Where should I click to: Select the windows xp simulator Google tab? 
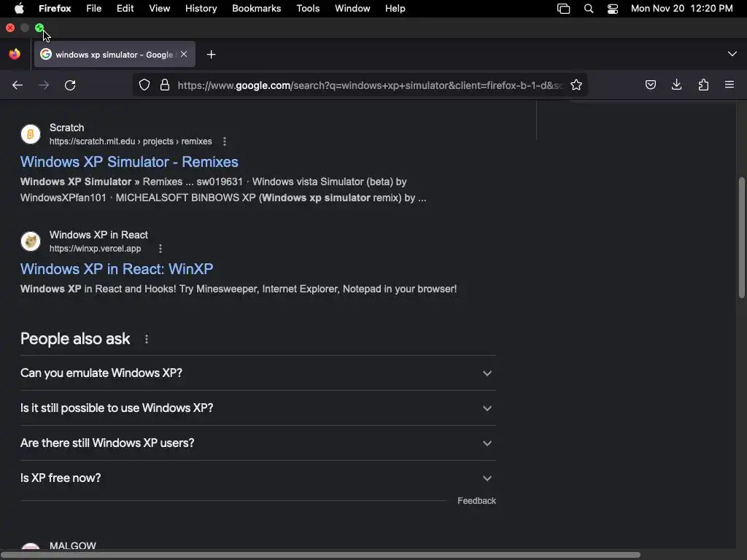pos(115,54)
